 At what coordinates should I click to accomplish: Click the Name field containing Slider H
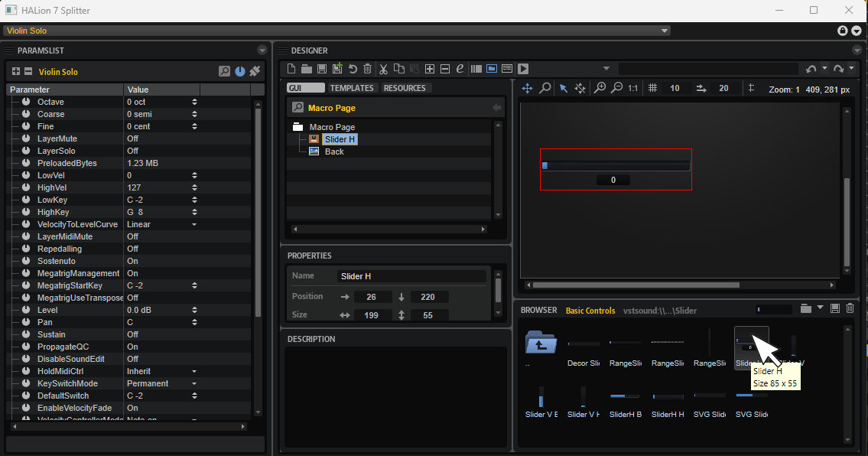coord(411,276)
